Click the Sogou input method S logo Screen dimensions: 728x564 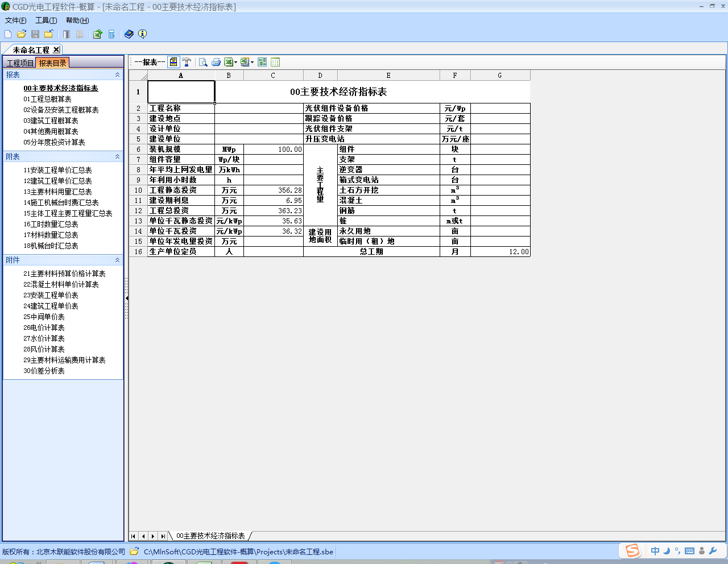point(632,550)
